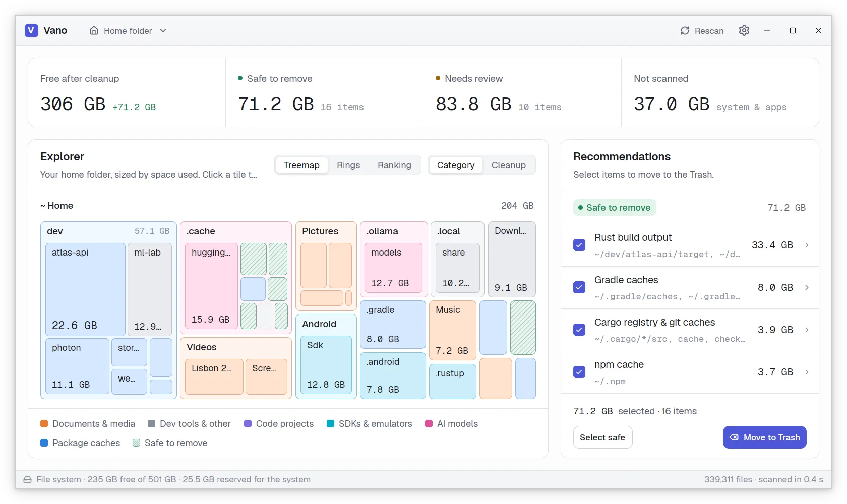Screen dimensions: 847x504
Task: Switch to the Treemap view tab
Action: click(x=301, y=165)
